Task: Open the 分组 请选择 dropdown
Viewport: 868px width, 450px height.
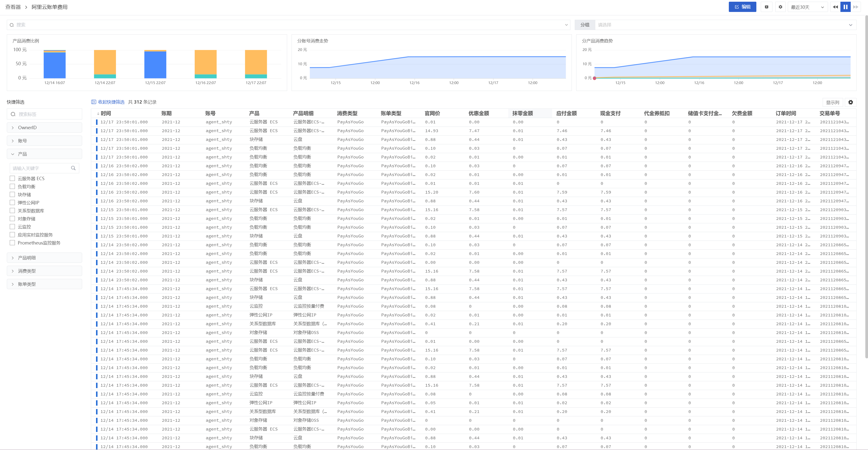Action: click(724, 25)
